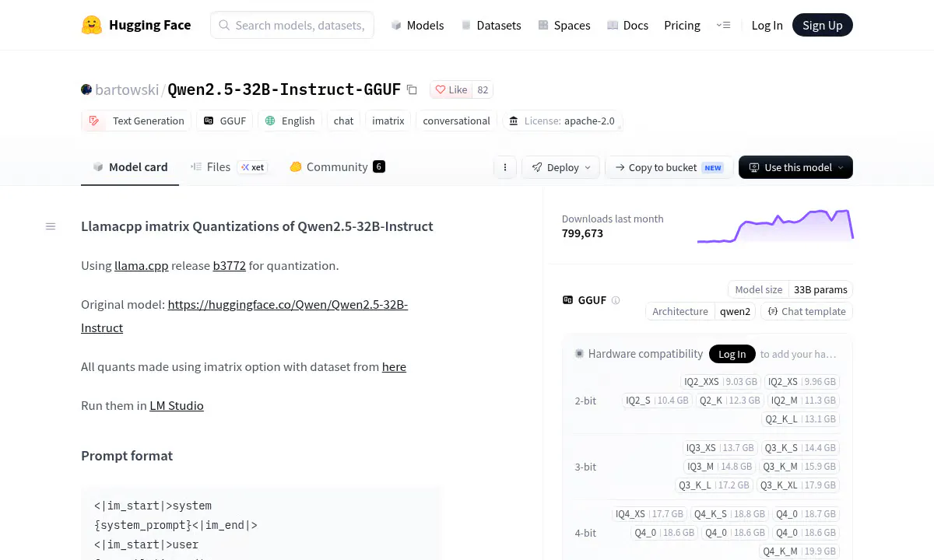Switch to the Model card tab
This screenshot has height=560, width=934.
point(130,166)
